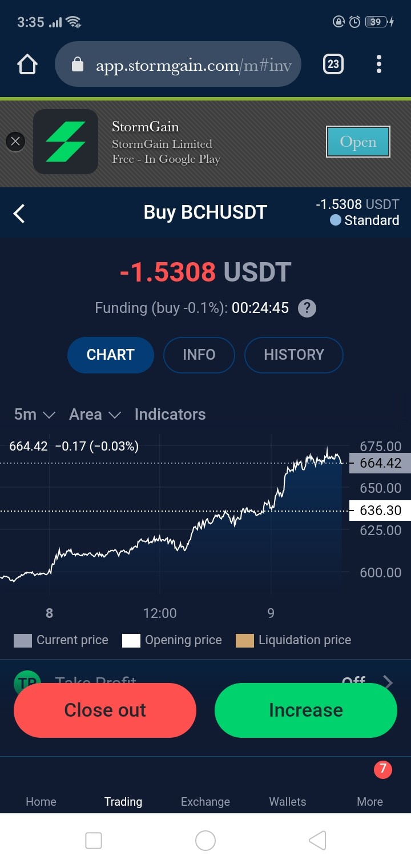Tap the browser home icon

tap(27, 65)
